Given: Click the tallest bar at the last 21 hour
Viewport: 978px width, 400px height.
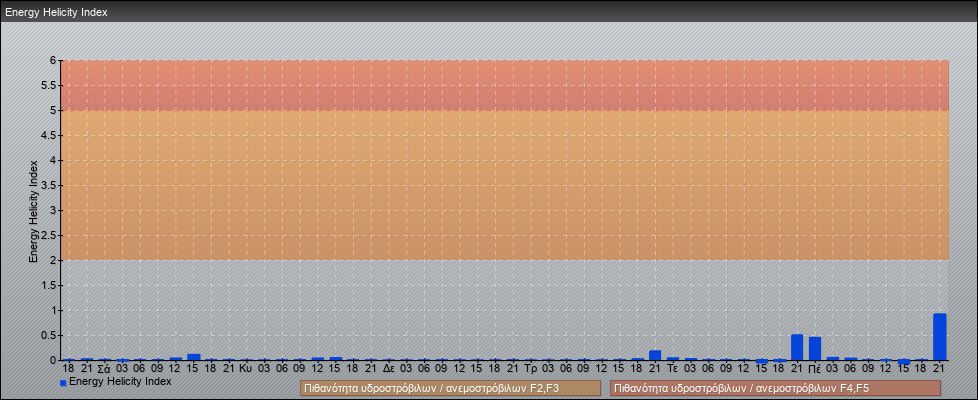Looking at the screenshot, I should coord(939,337).
